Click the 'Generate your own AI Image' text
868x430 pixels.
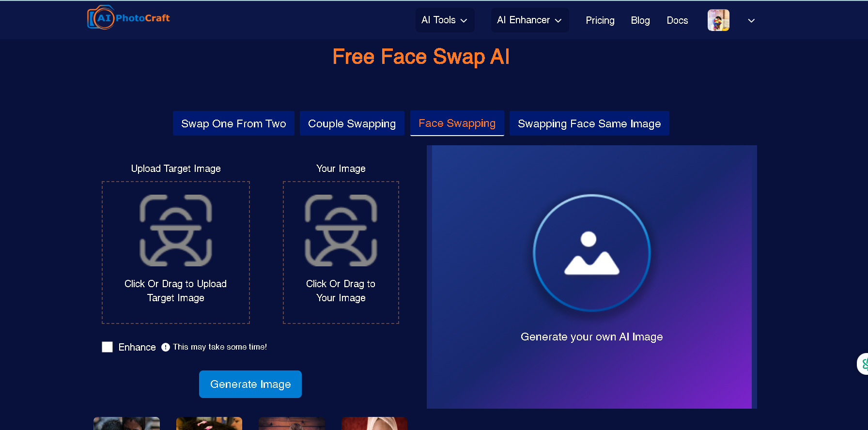(x=591, y=337)
